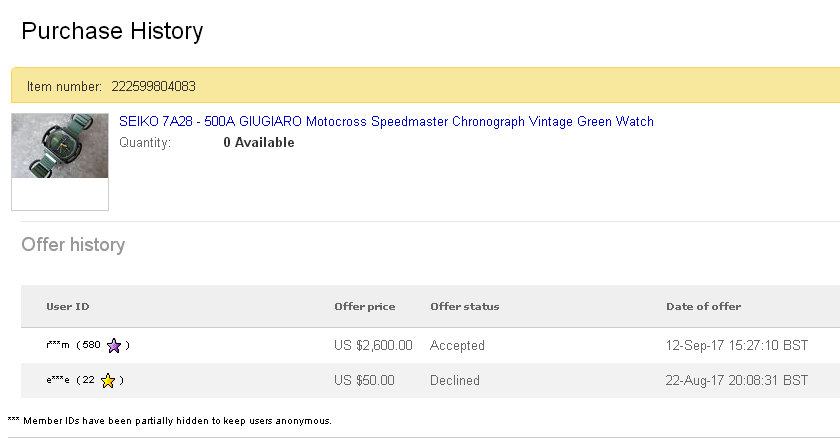Click the Declined offer status
Viewport: 840px width, 439px height.
pos(455,380)
